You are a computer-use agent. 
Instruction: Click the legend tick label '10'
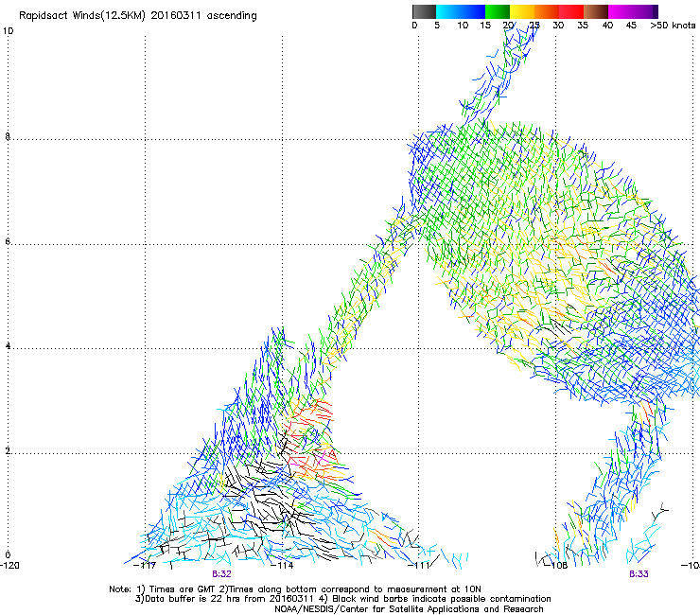(463, 26)
